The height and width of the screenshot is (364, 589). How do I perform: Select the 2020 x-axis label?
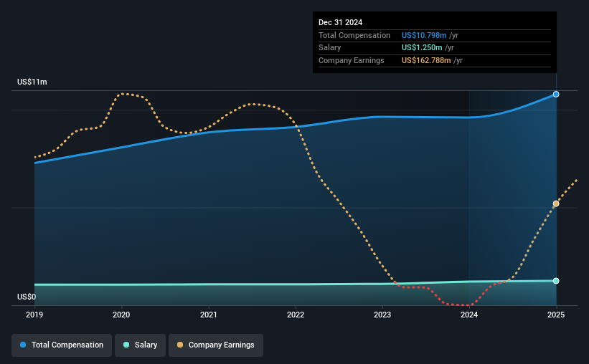coord(121,315)
